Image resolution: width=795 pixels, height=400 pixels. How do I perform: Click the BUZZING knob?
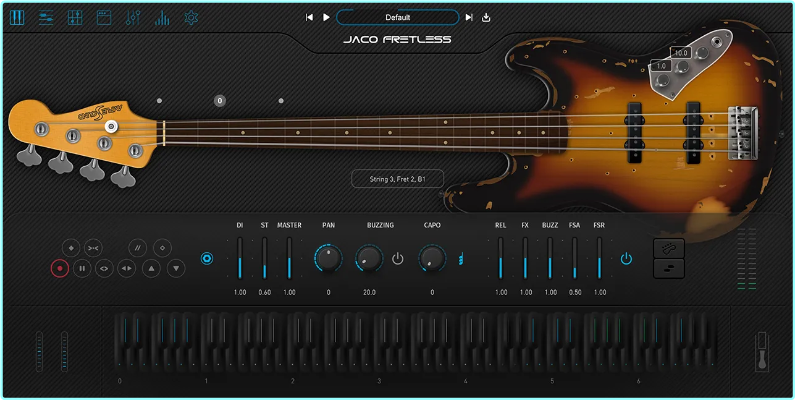[x=369, y=258]
